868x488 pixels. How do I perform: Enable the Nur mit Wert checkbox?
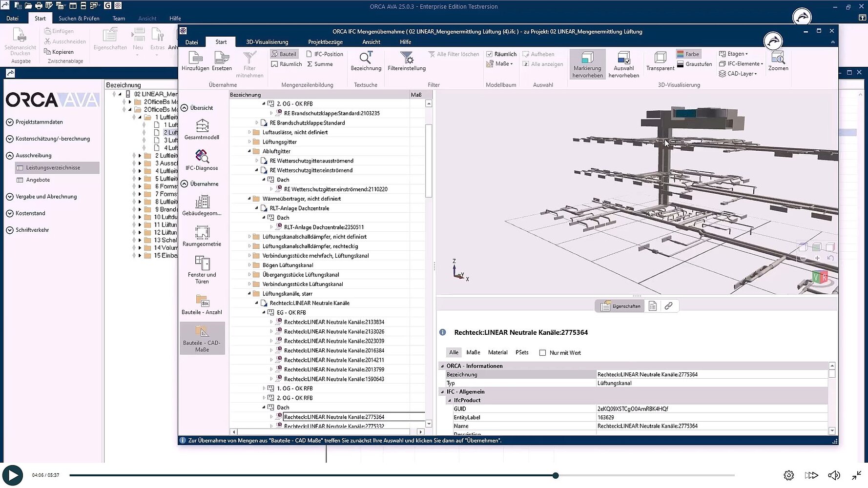[x=542, y=352]
